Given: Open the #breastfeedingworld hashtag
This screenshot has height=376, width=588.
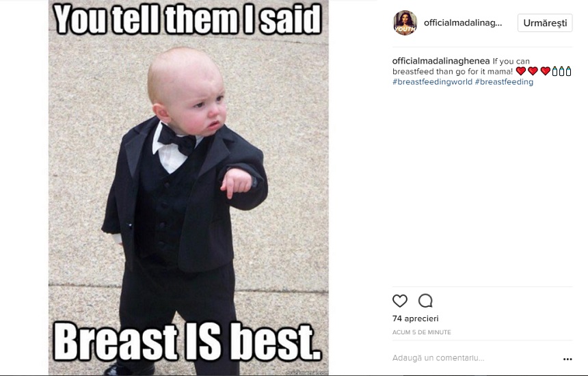Looking at the screenshot, I should 432,82.
